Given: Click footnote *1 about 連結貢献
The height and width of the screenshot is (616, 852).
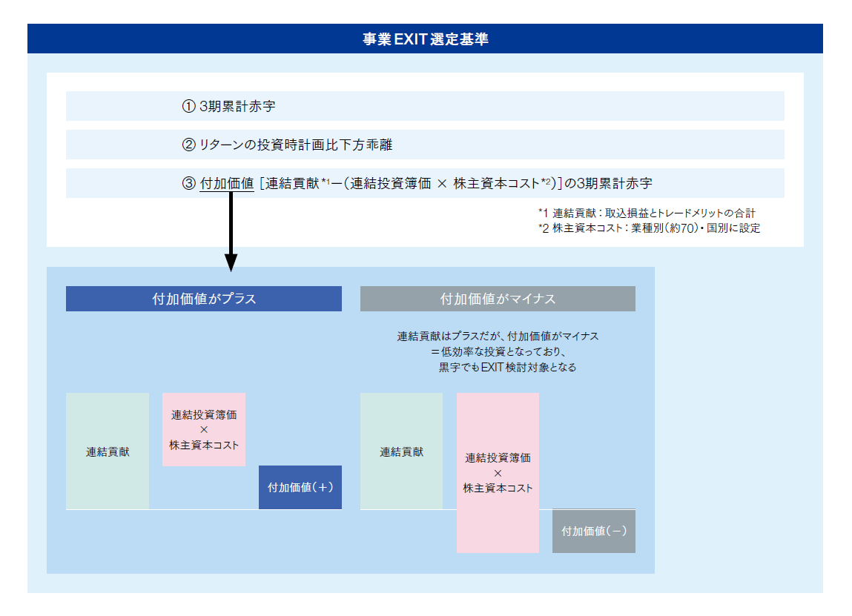Looking at the screenshot, I should pos(647,213).
